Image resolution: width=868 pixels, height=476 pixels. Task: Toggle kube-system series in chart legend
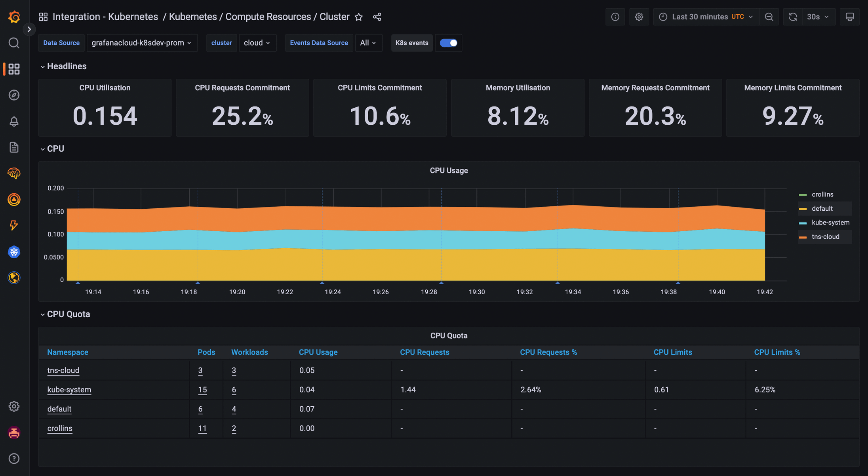(830, 223)
